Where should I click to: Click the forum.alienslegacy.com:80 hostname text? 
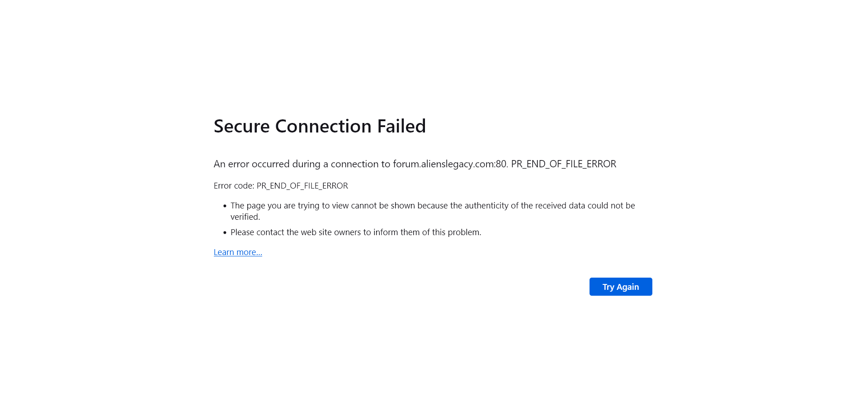point(450,164)
